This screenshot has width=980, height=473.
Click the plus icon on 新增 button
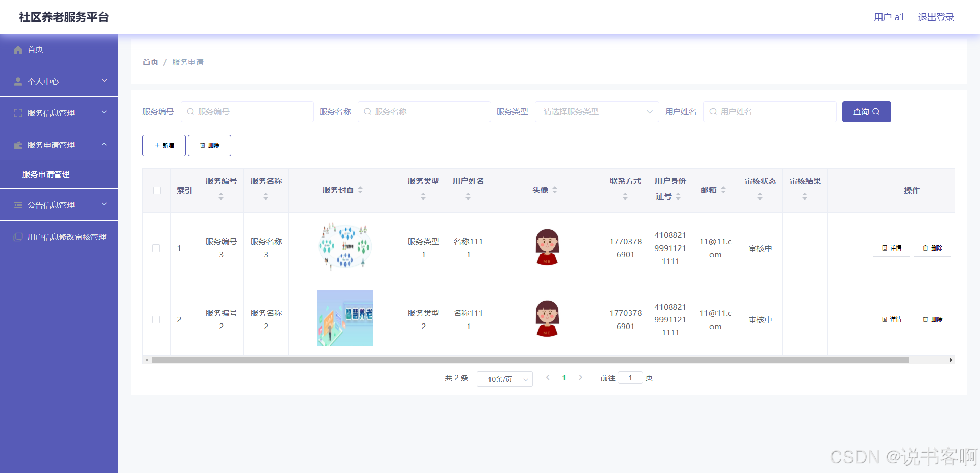coord(157,145)
